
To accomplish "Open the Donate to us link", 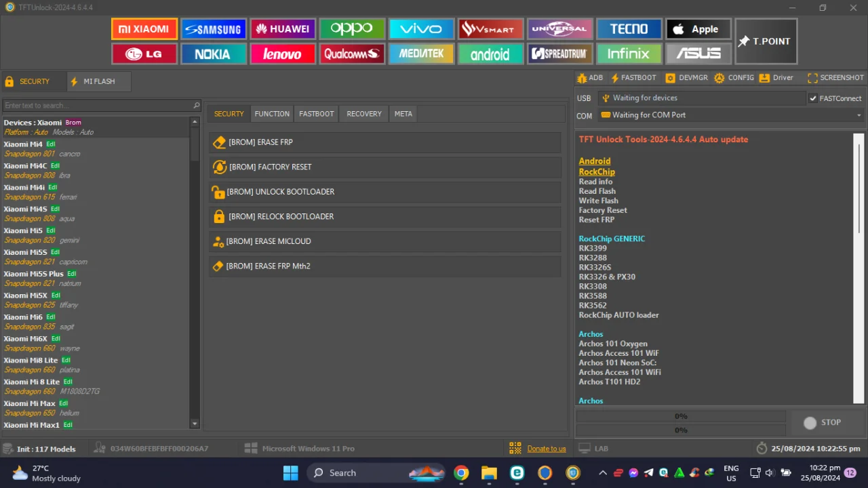I will tap(547, 449).
